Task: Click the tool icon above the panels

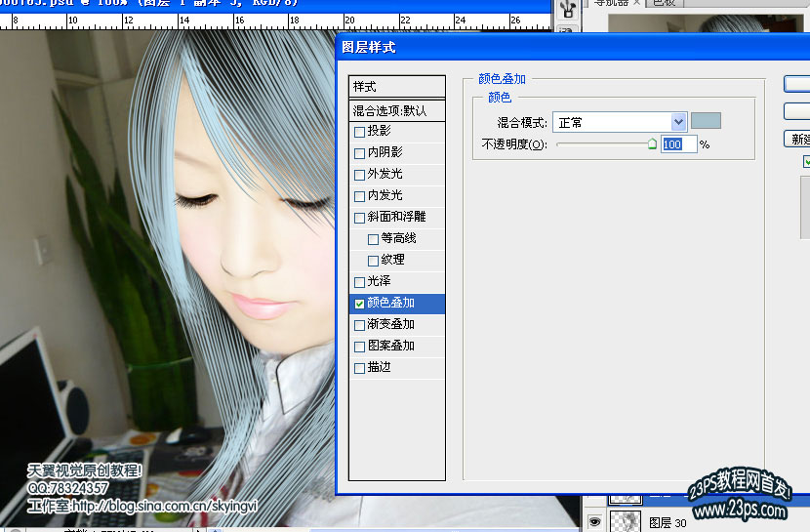Action: click(x=568, y=9)
